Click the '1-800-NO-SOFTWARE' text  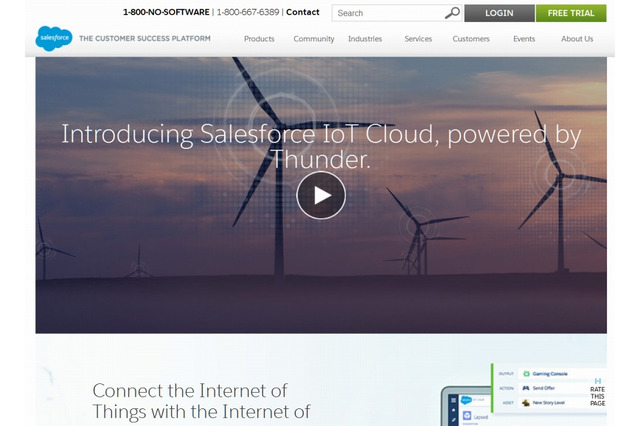166,12
